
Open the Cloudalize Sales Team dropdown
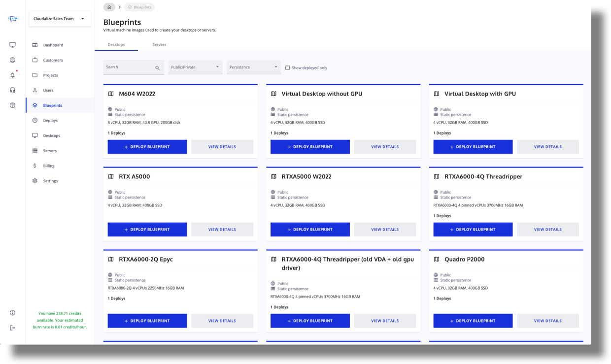tap(60, 19)
